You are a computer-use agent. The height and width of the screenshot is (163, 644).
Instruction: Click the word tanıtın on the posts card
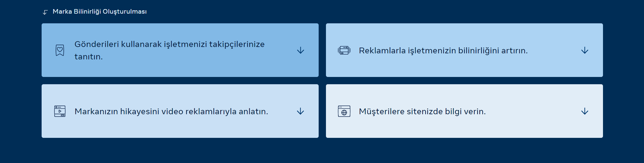[88, 57]
